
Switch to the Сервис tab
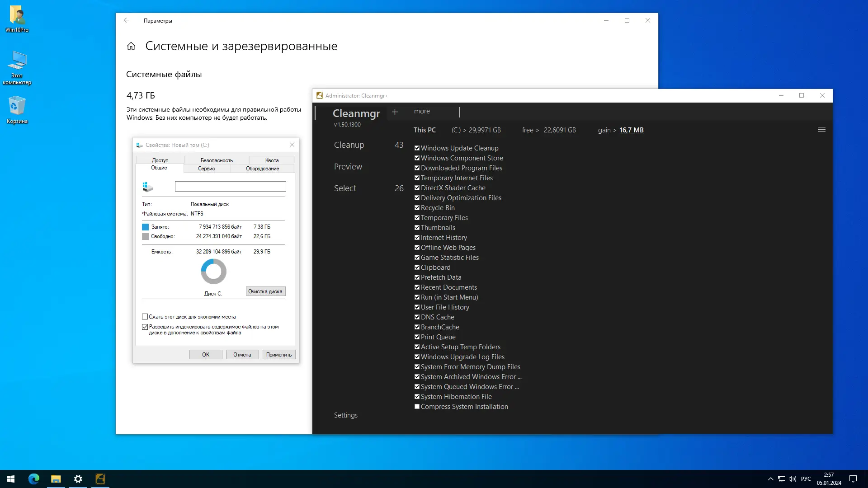click(x=207, y=169)
